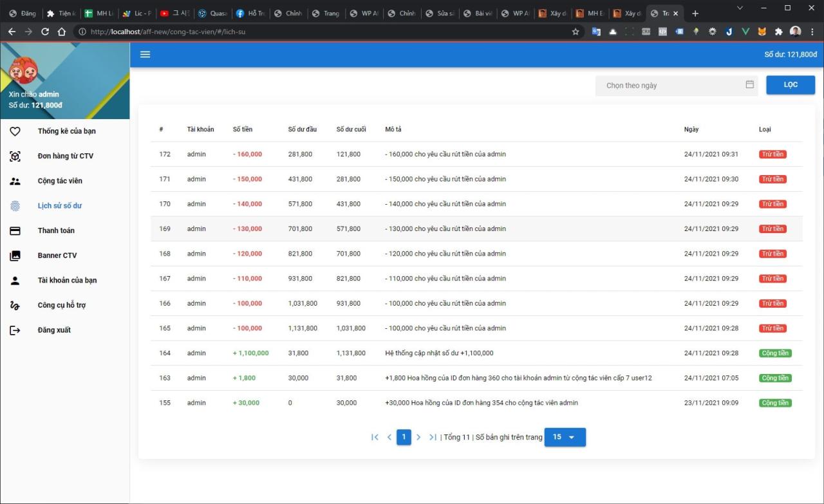
Task: Click the squiggle icon for Công cụ hỗ trợ
Action: [x=15, y=304]
